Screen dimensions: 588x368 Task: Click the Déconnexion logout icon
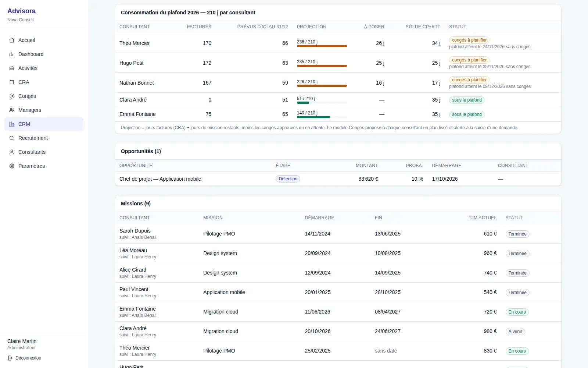[x=10, y=358]
